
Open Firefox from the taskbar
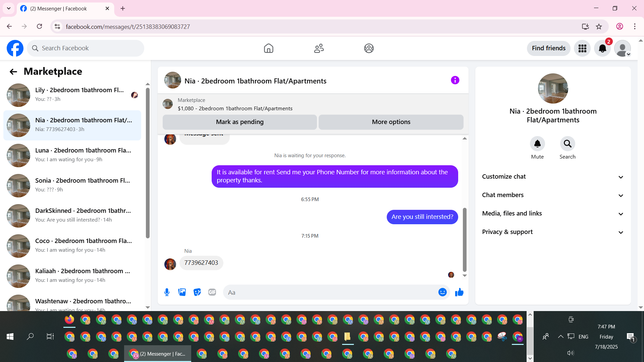click(x=69, y=320)
